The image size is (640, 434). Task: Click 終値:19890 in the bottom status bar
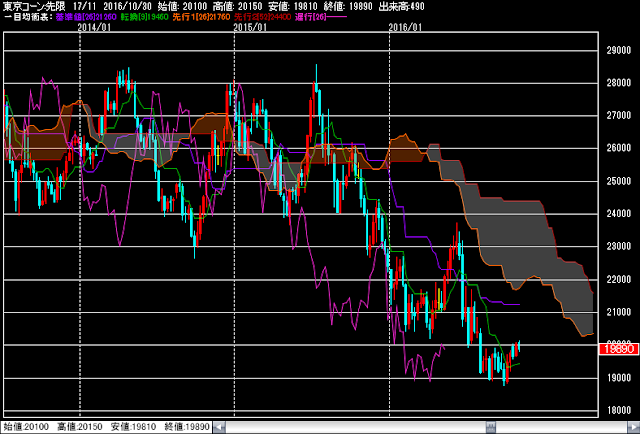coord(187,427)
